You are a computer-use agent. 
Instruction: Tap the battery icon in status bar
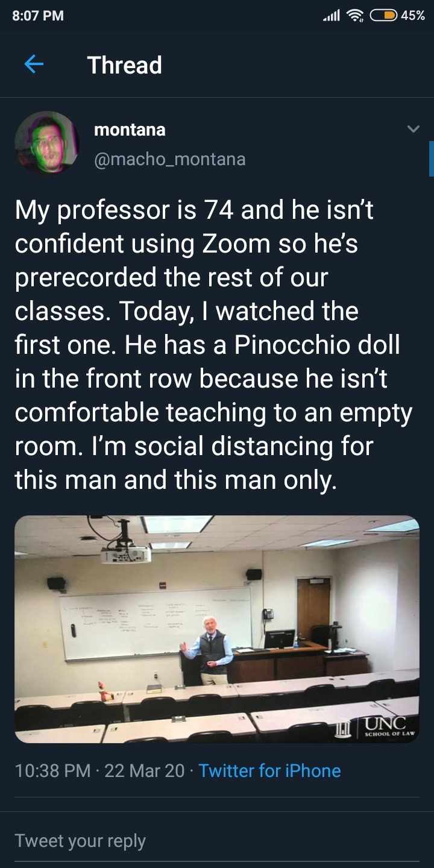(x=383, y=15)
